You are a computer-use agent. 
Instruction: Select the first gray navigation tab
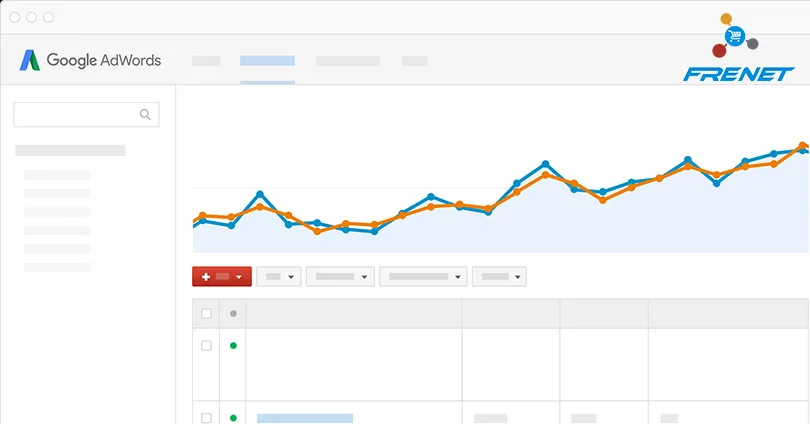click(x=206, y=61)
